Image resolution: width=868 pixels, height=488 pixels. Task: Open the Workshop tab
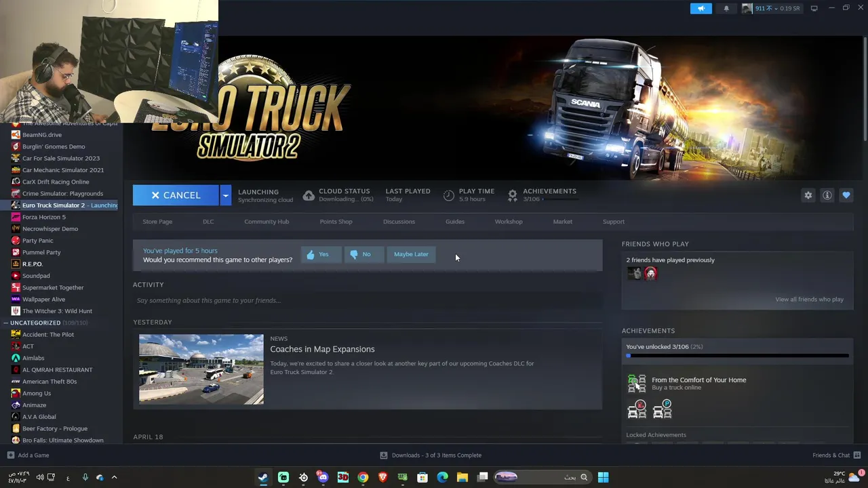coord(509,222)
